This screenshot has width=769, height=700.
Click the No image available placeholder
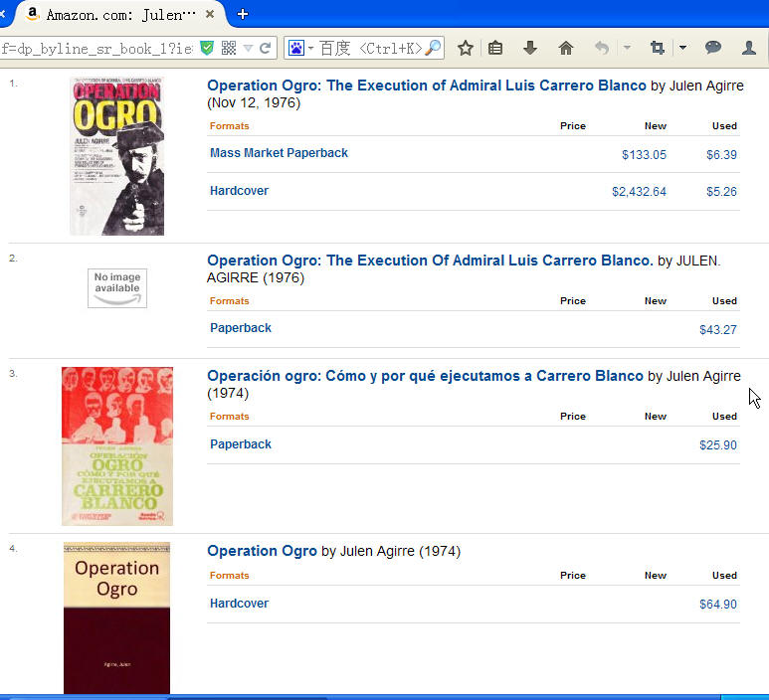click(117, 288)
